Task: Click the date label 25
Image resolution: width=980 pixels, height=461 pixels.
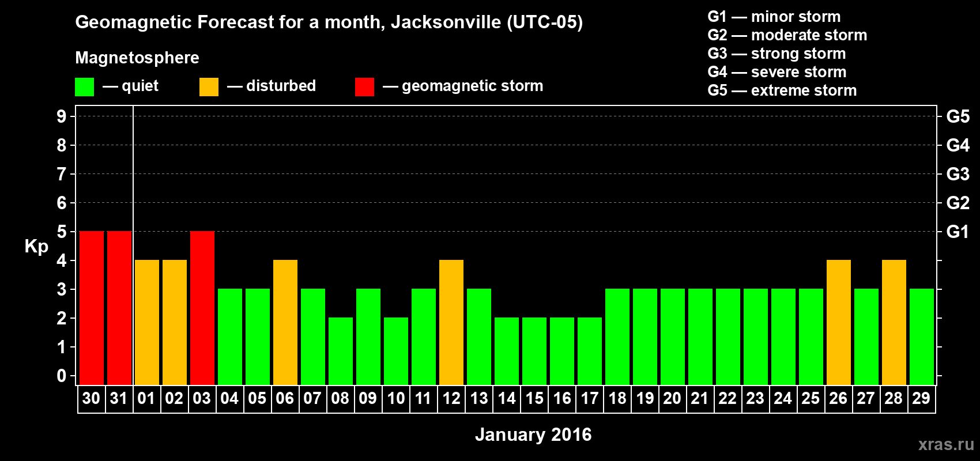Action: [x=811, y=399]
